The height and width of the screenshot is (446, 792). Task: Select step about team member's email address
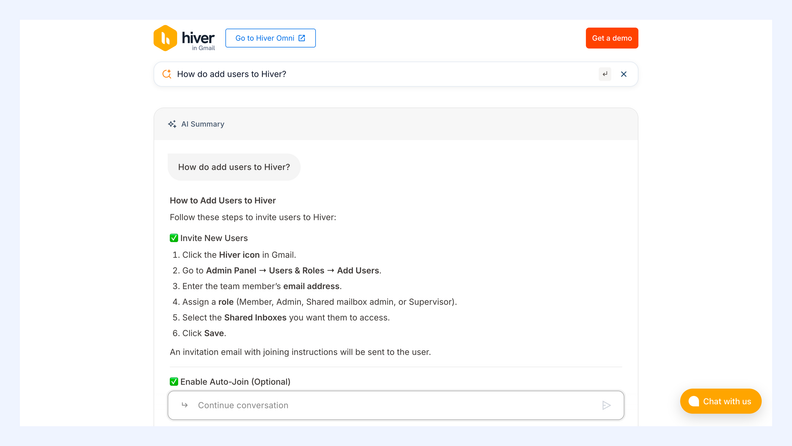click(x=257, y=286)
